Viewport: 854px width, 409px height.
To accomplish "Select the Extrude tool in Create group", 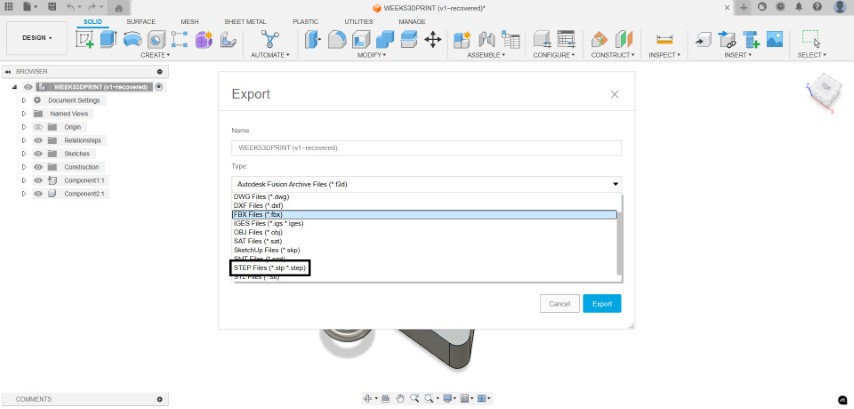I will (108, 39).
